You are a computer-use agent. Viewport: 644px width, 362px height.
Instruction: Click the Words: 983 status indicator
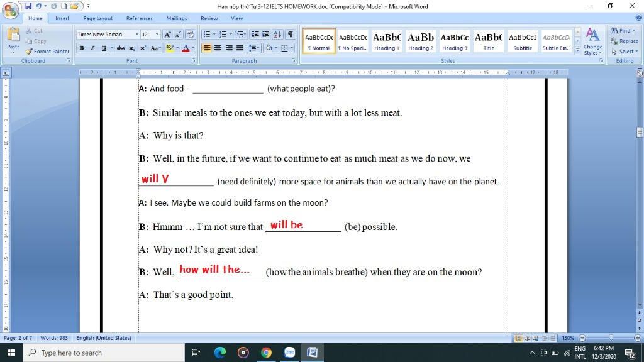tap(54, 338)
